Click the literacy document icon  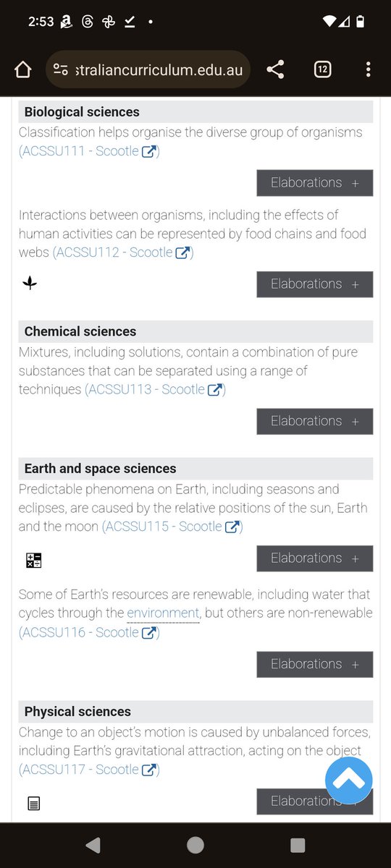point(33,803)
